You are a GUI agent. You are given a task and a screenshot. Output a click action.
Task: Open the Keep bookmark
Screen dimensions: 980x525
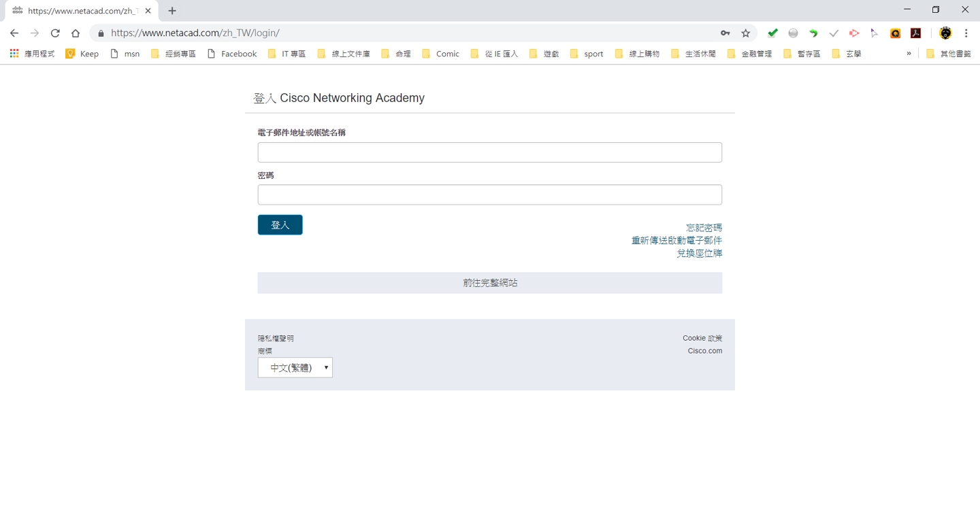coord(82,54)
